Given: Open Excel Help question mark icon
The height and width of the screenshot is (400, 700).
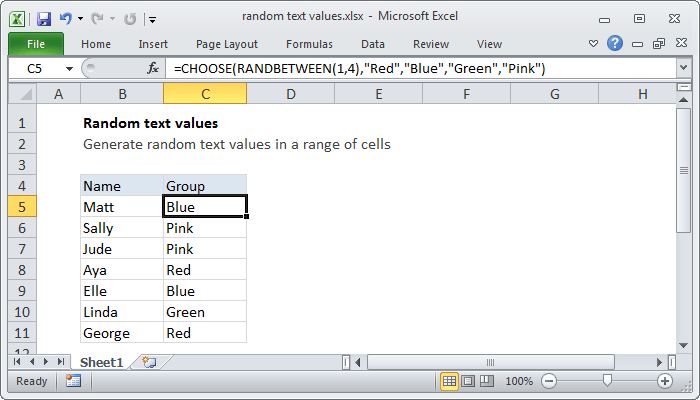Looking at the screenshot, I should point(615,43).
